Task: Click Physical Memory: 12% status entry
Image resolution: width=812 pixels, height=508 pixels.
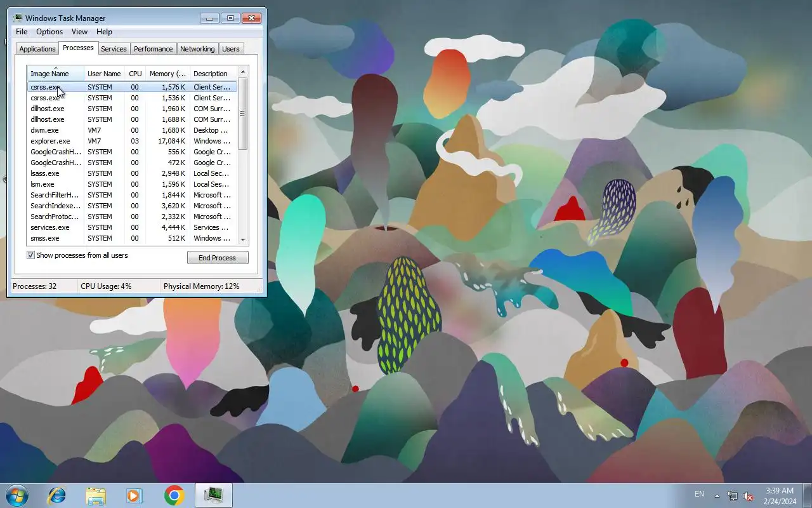Action: pyautogui.click(x=202, y=286)
